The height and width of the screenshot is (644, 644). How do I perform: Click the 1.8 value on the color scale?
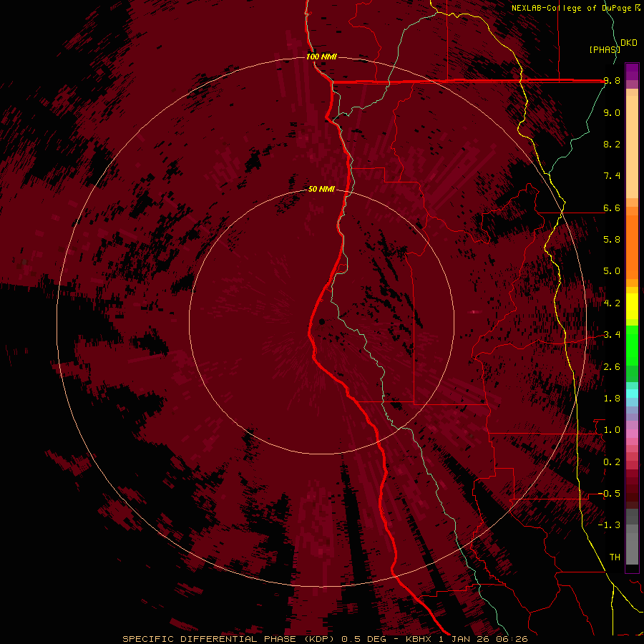pos(612,399)
